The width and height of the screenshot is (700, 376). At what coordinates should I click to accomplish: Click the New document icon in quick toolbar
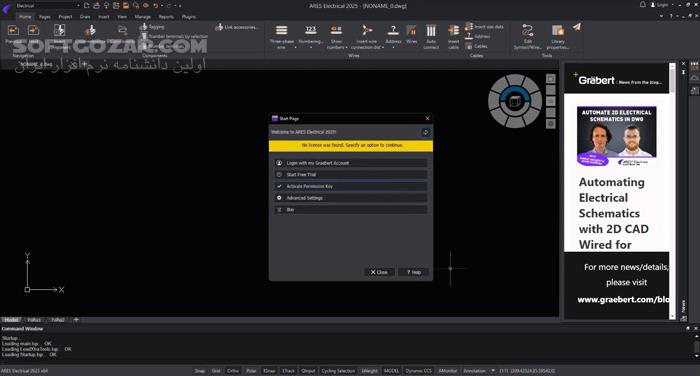(x=87, y=5)
